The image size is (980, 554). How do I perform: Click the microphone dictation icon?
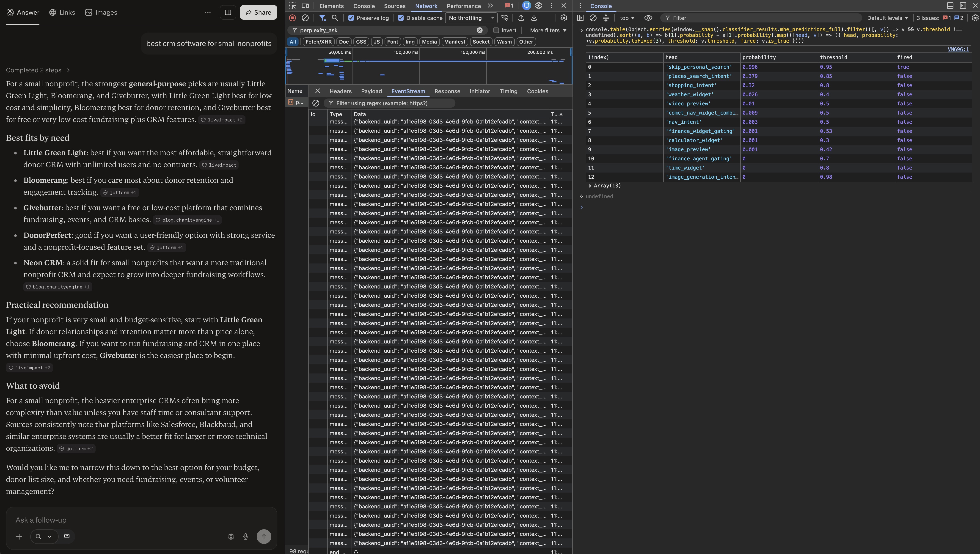pyautogui.click(x=246, y=537)
